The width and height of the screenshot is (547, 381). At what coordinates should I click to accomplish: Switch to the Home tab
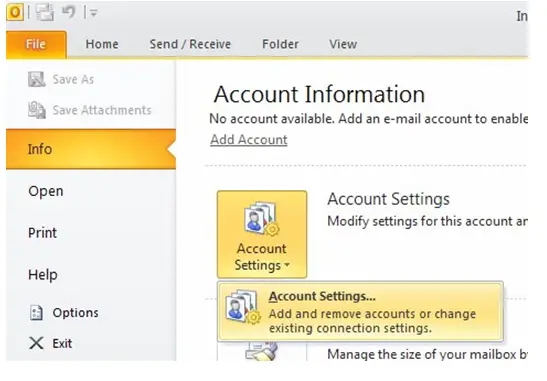point(102,44)
